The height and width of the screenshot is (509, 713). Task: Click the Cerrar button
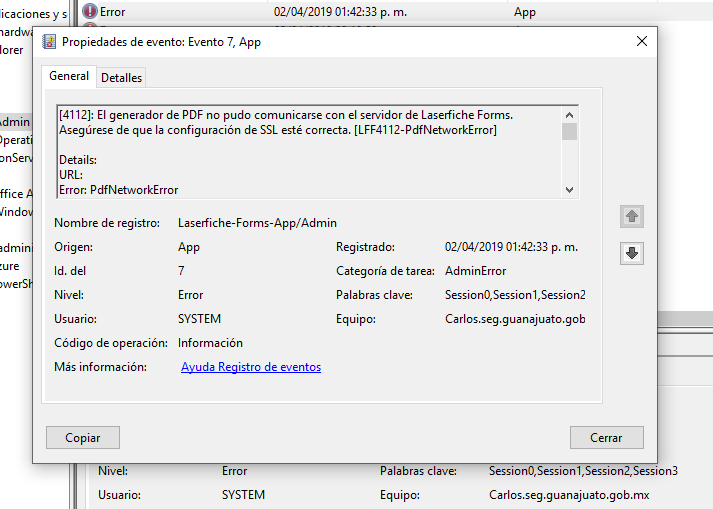click(x=607, y=438)
